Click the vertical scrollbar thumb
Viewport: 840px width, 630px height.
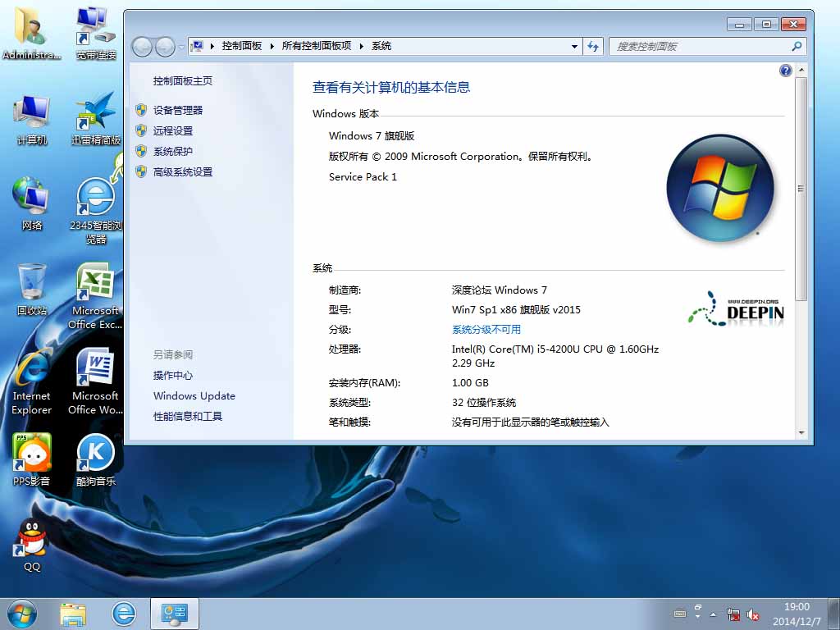click(x=801, y=189)
